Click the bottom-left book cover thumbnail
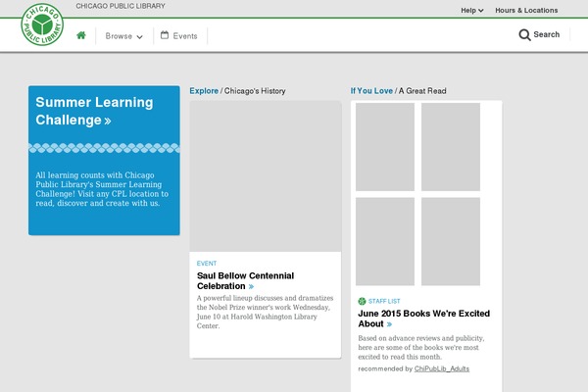 pyautogui.click(x=385, y=242)
